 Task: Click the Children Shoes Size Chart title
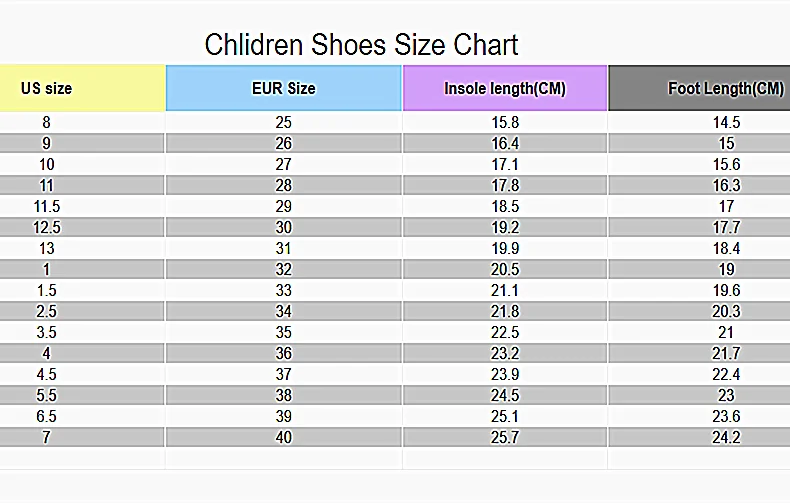(361, 45)
